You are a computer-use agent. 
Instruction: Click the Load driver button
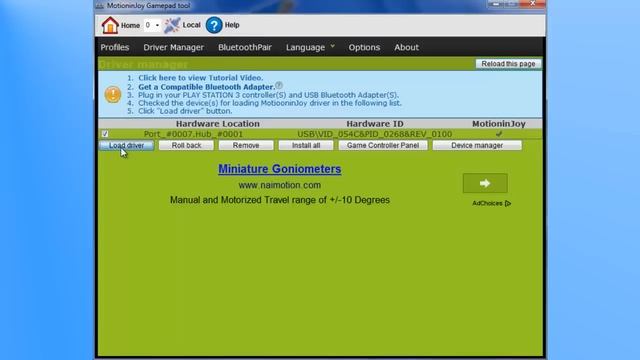[127, 145]
